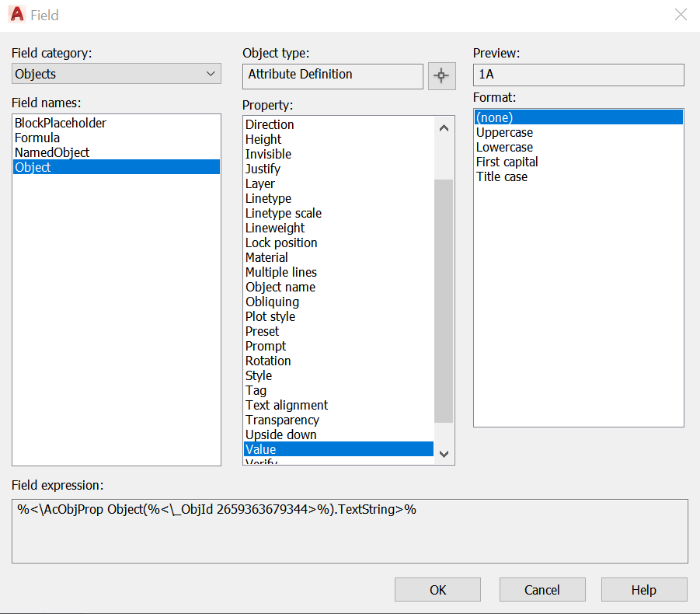Click the Cancel button

(x=542, y=590)
